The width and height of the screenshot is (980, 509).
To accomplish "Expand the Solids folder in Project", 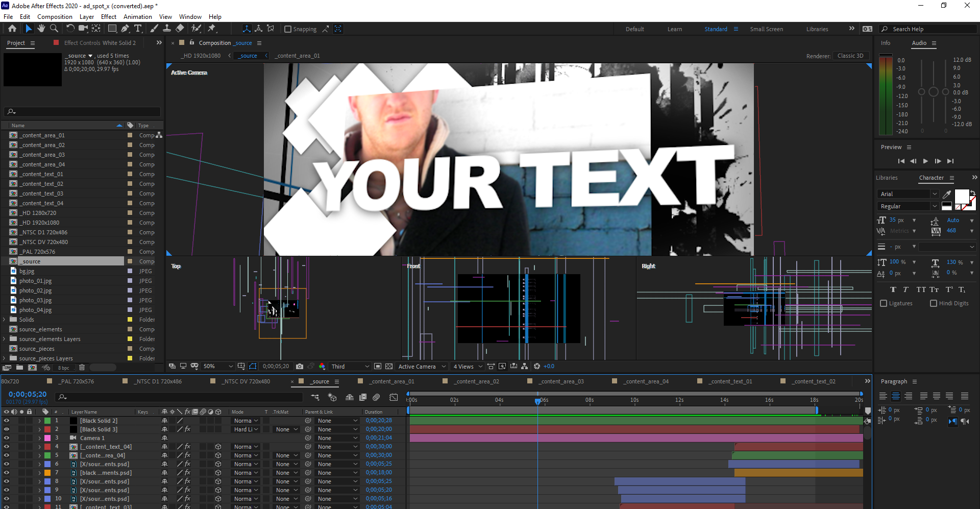I will tap(4, 320).
